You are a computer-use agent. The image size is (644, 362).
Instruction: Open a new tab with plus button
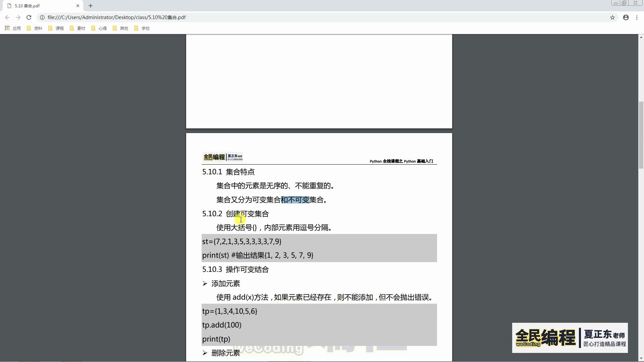click(x=91, y=6)
